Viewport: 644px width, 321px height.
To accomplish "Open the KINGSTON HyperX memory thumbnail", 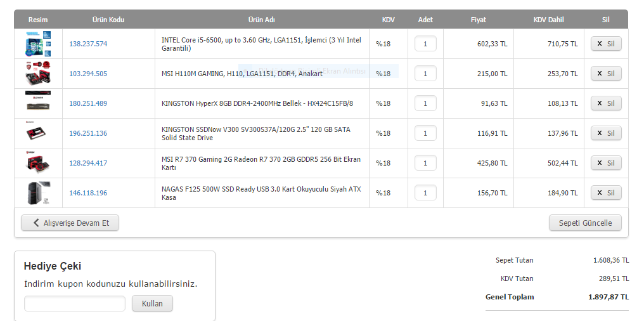I will (x=38, y=101).
